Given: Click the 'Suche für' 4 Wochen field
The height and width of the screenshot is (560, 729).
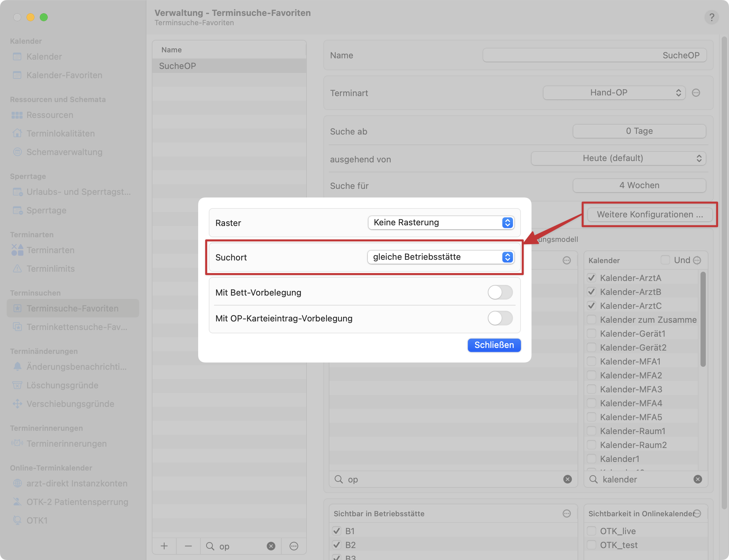Looking at the screenshot, I should click(639, 185).
